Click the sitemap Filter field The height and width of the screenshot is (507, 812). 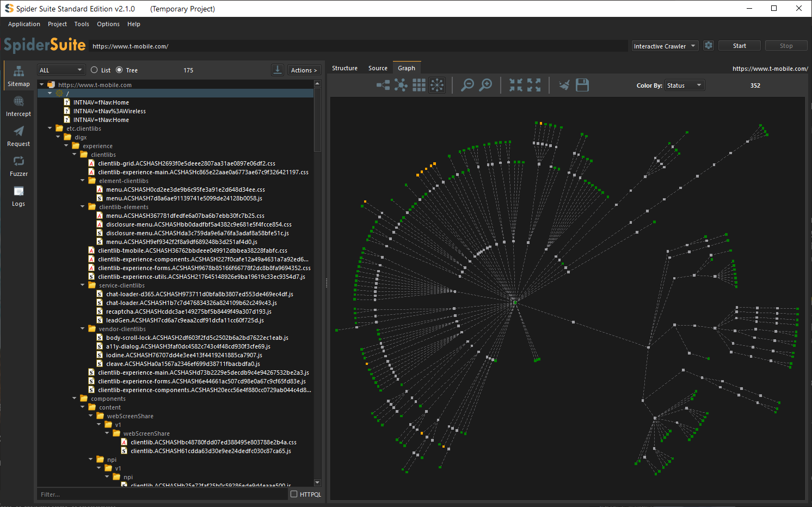click(162, 494)
